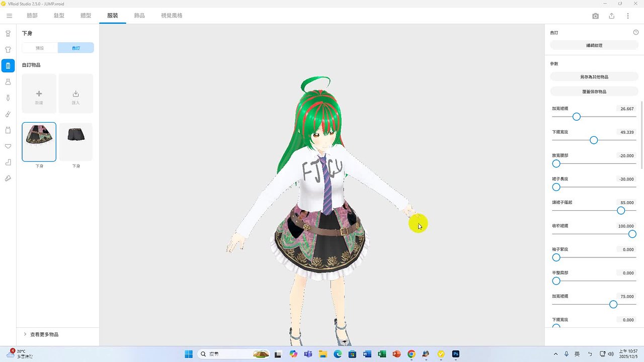
Task: Select the black shorts item thumbnail
Action: pyautogui.click(x=76, y=142)
